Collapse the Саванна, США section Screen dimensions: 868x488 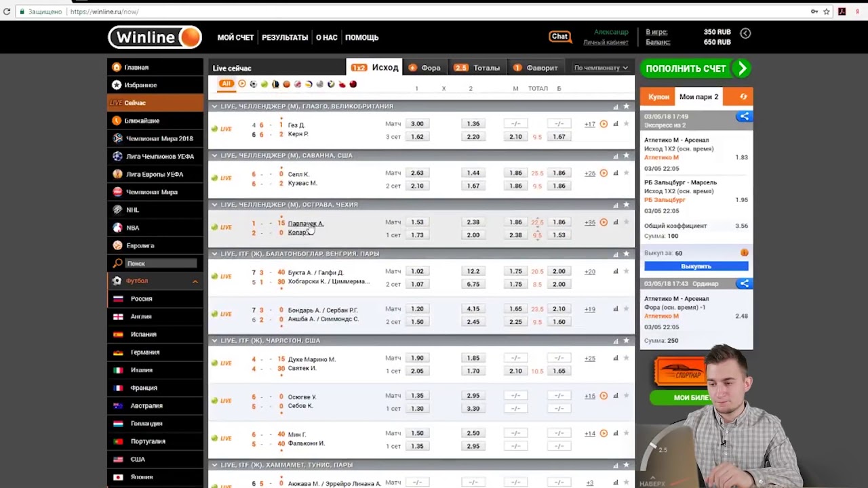tap(214, 155)
